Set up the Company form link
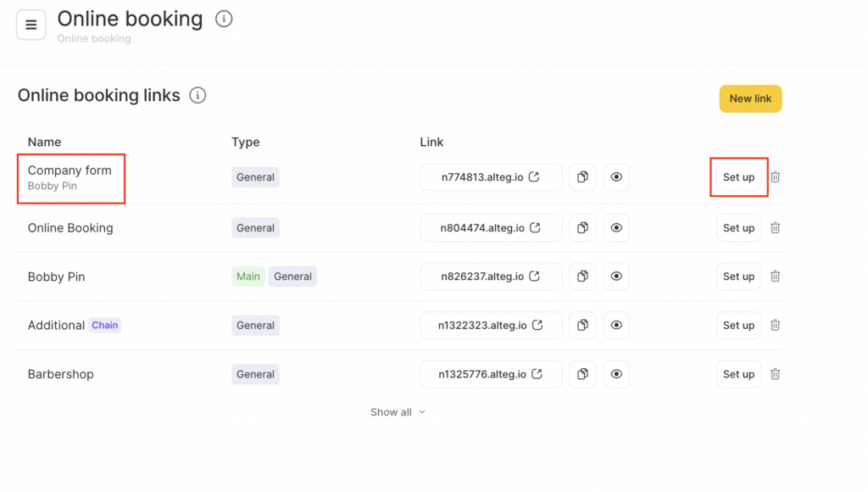Screen dimensions: 868x492 [x=738, y=177]
